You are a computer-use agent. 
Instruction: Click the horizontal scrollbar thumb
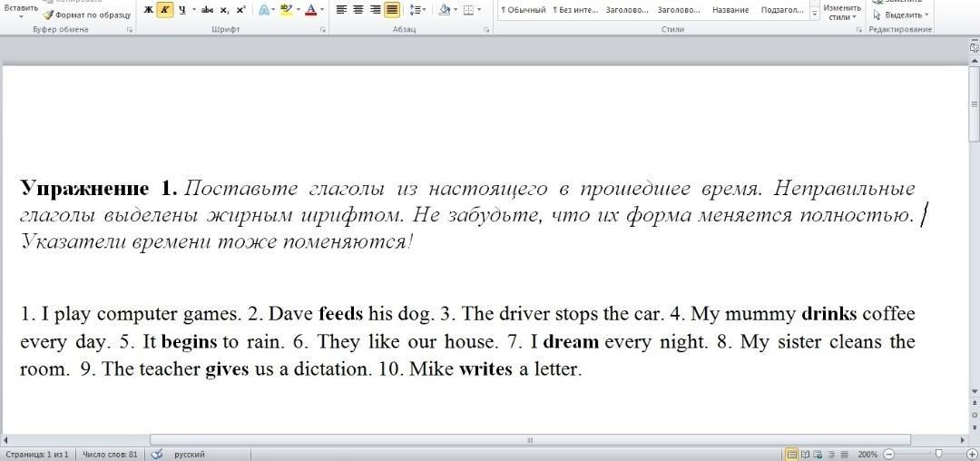530,440
